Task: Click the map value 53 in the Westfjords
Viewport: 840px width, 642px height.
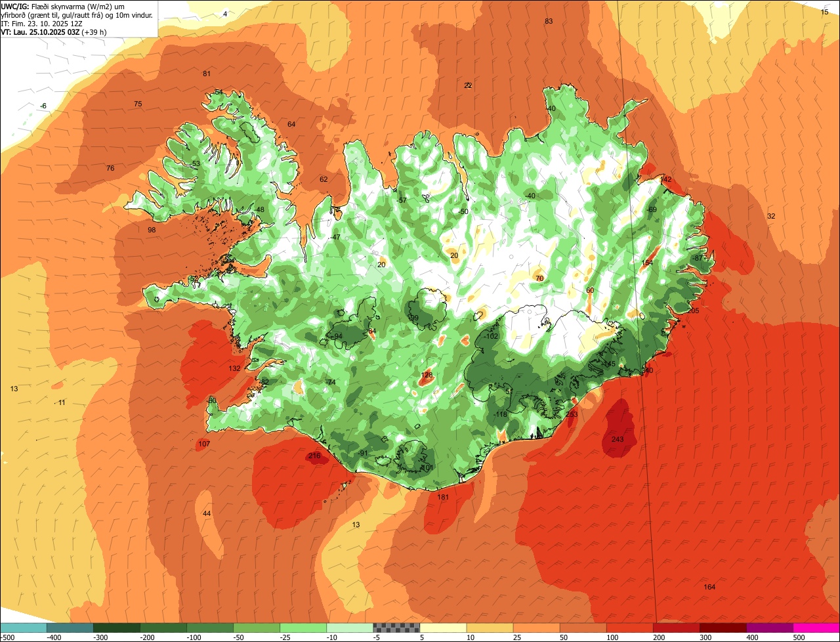Action: coord(196,163)
